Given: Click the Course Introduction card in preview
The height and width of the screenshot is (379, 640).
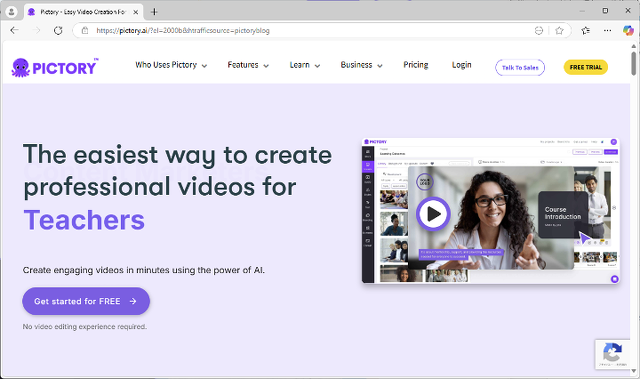Looking at the screenshot, I should coord(563,215).
